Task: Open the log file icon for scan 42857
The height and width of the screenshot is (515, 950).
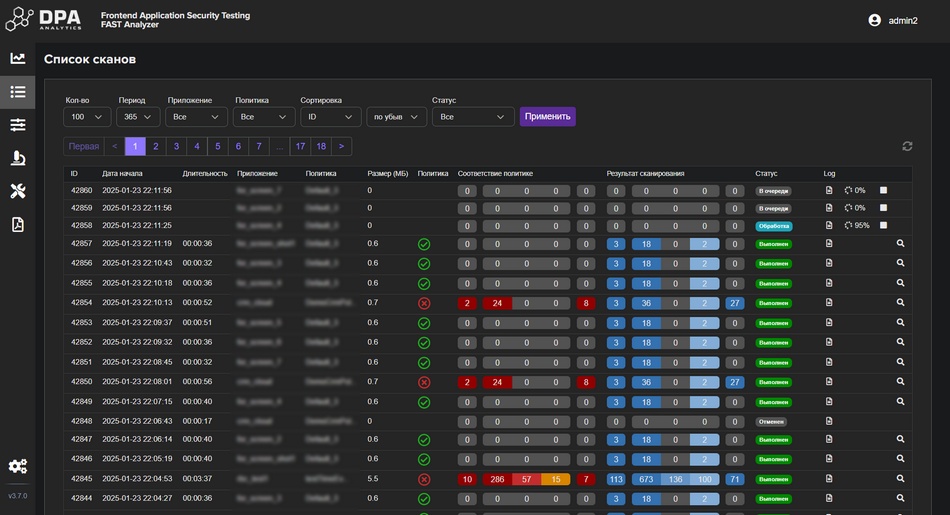Action: pos(828,244)
